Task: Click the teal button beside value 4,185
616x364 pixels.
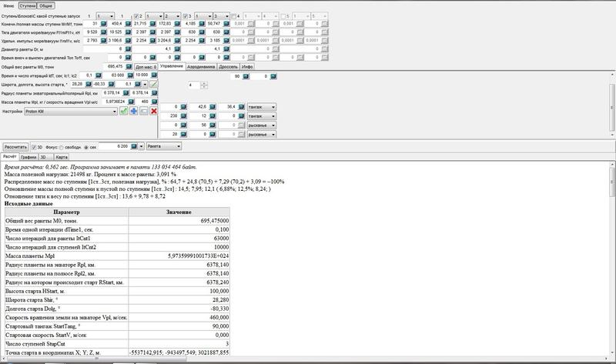Action: click(x=202, y=24)
